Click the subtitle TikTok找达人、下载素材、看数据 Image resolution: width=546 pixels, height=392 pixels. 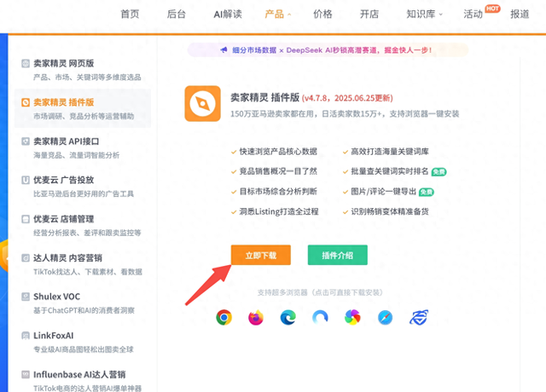(x=88, y=272)
